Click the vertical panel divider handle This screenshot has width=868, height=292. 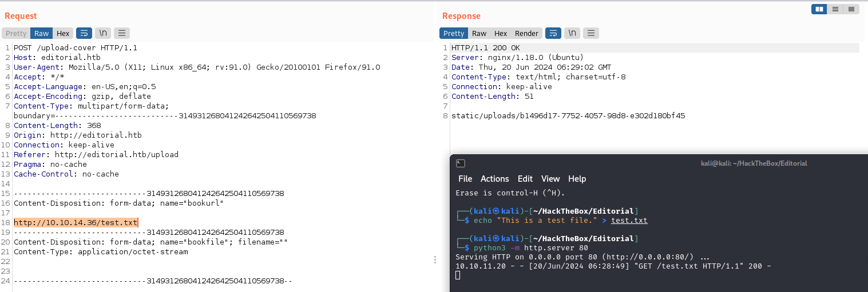(435, 260)
